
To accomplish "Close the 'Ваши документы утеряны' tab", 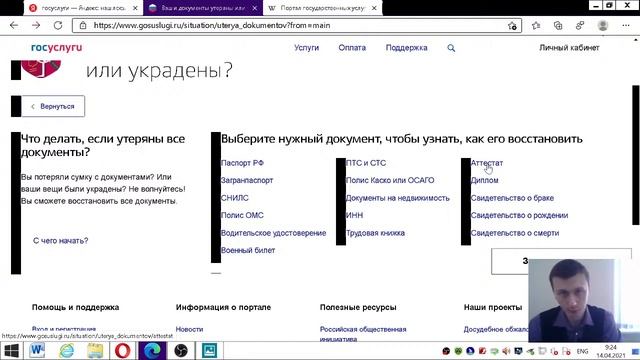I will coord(255,8).
